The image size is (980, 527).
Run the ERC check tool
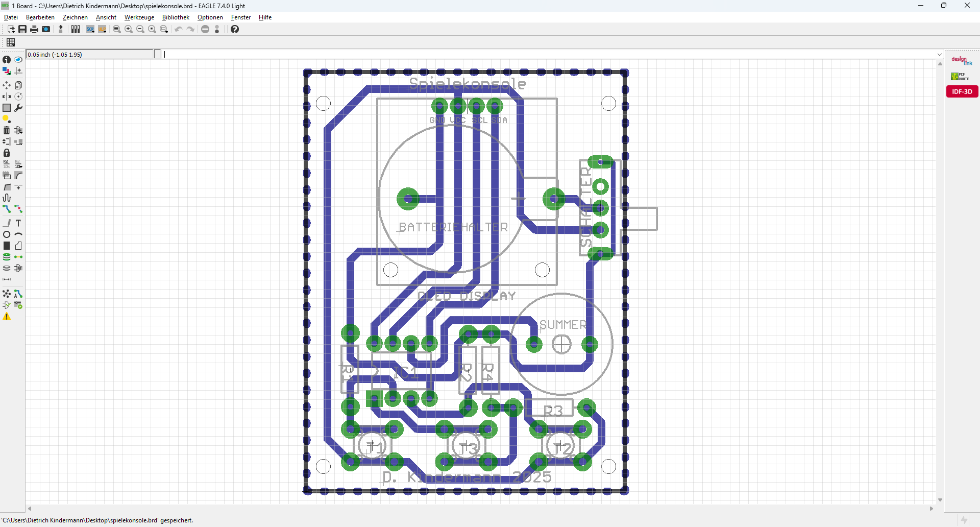(7, 305)
